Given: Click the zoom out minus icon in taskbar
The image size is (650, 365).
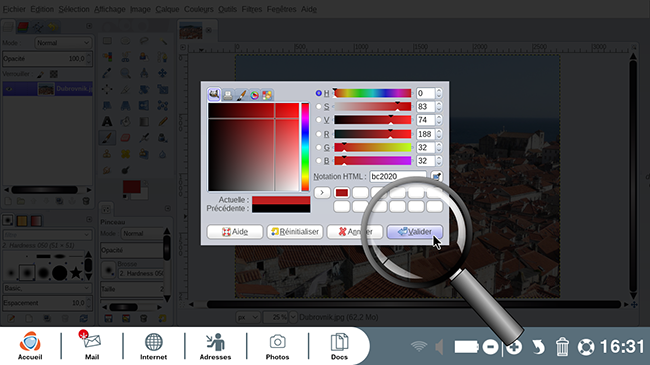Looking at the screenshot, I should coord(490,347).
